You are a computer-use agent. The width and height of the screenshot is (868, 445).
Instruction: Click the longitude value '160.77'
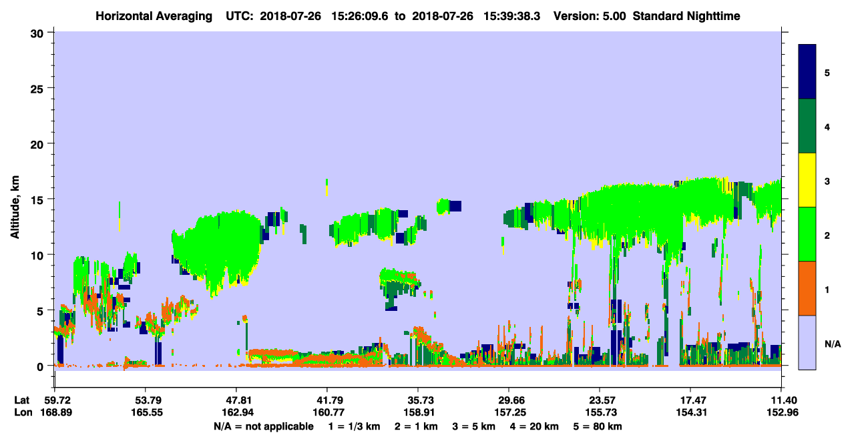pyautogui.click(x=327, y=413)
